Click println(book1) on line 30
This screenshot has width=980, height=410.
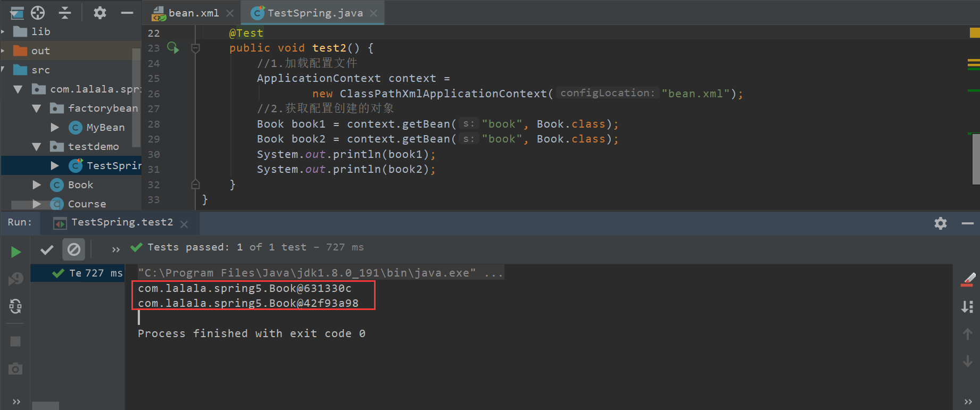[x=381, y=154]
